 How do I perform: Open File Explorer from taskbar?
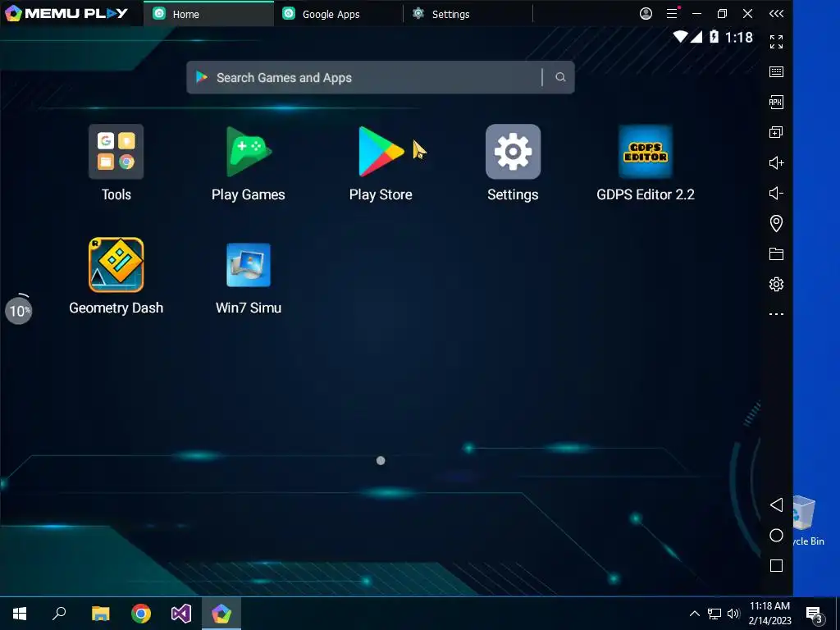click(x=100, y=614)
